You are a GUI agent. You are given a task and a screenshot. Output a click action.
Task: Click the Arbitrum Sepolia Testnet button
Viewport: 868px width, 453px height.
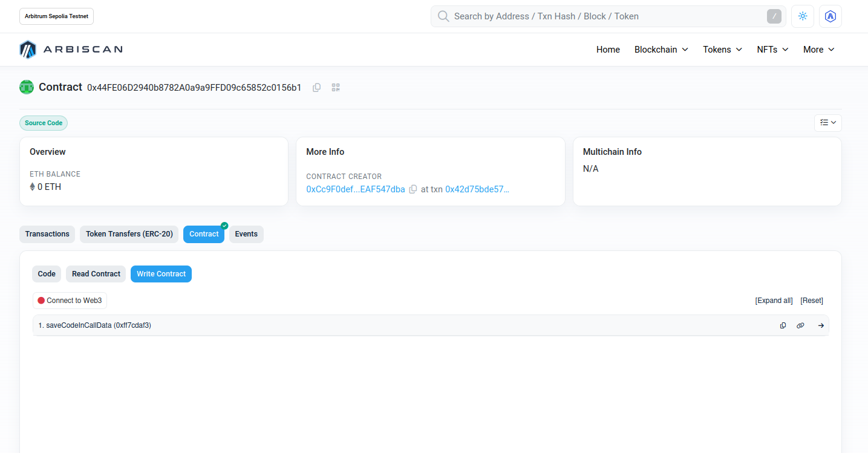point(57,16)
